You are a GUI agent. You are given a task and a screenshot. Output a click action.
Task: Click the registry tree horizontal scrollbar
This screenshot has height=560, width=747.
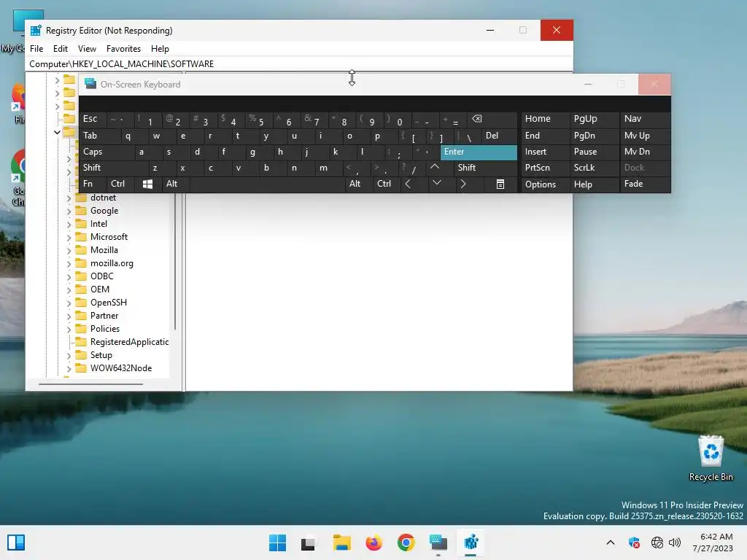pyautogui.click(x=90, y=384)
